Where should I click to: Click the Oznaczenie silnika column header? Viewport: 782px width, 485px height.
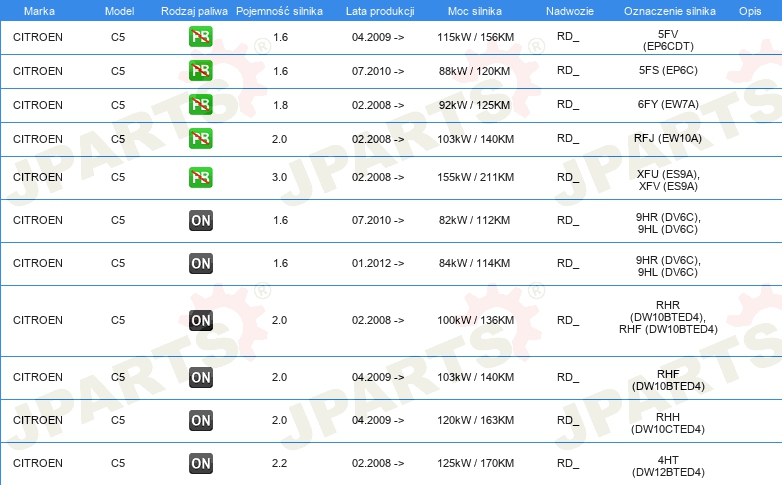click(x=669, y=11)
